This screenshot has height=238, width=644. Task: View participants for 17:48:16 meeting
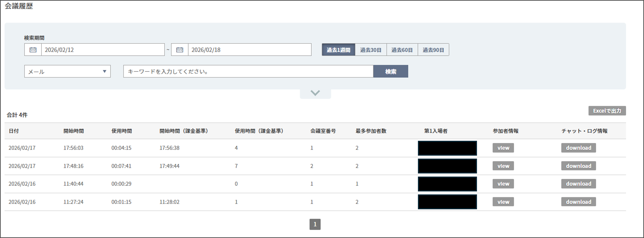[x=503, y=166]
